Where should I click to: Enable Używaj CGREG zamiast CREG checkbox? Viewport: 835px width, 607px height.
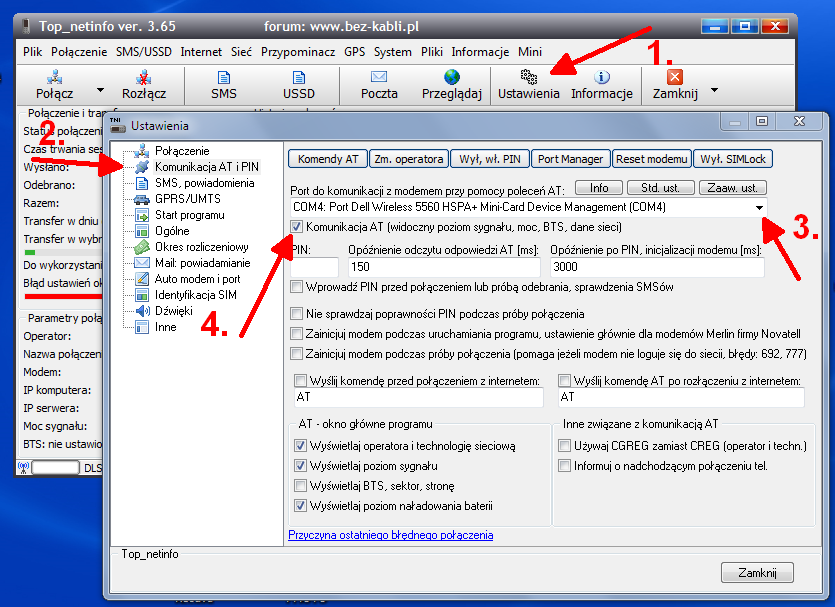(x=565, y=446)
